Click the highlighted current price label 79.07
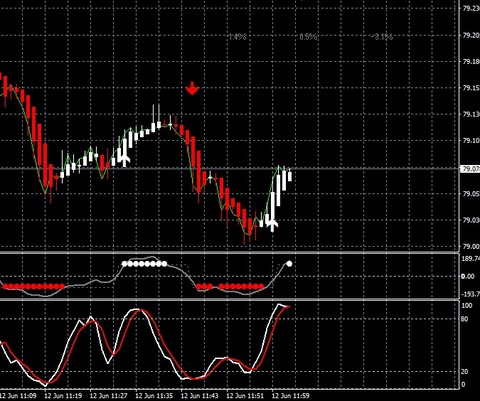 point(470,169)
